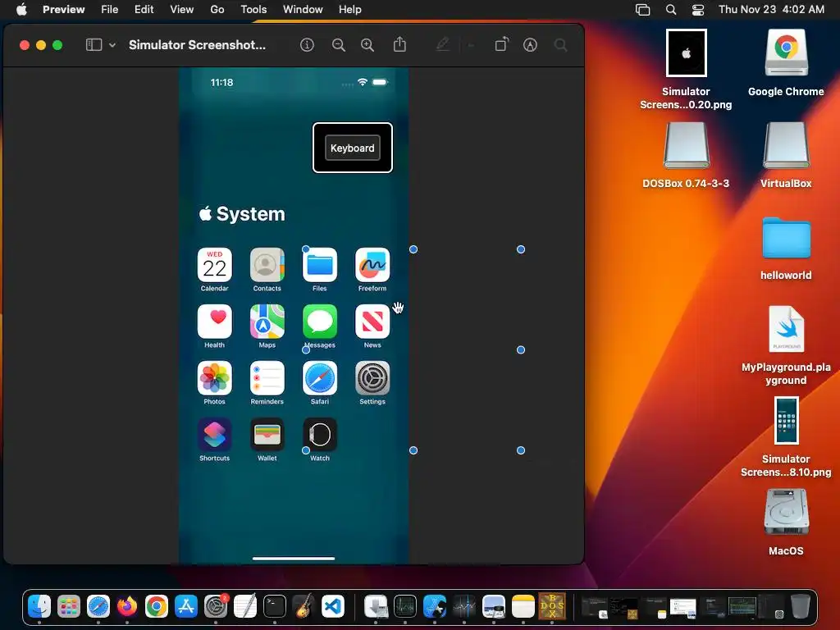Screen dimensions: 840x630
Task: Select the Simulator Screens...8.10.png desktop file
Action: [786, 421]
